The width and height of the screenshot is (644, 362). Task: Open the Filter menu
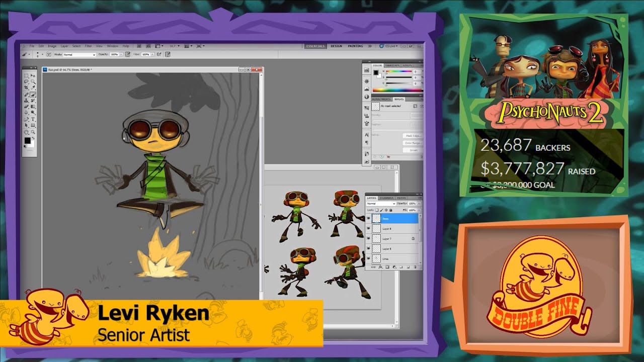tap(88, 46)
